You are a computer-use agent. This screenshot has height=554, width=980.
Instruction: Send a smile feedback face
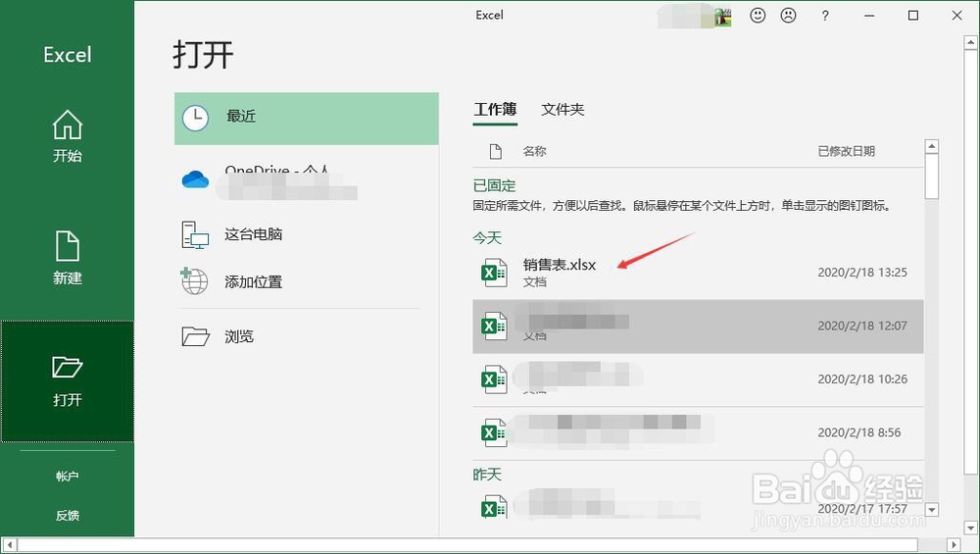pos(758,16)
